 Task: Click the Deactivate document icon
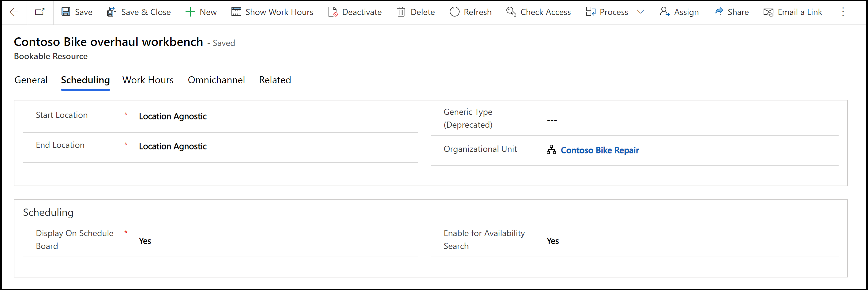point(333,12)
